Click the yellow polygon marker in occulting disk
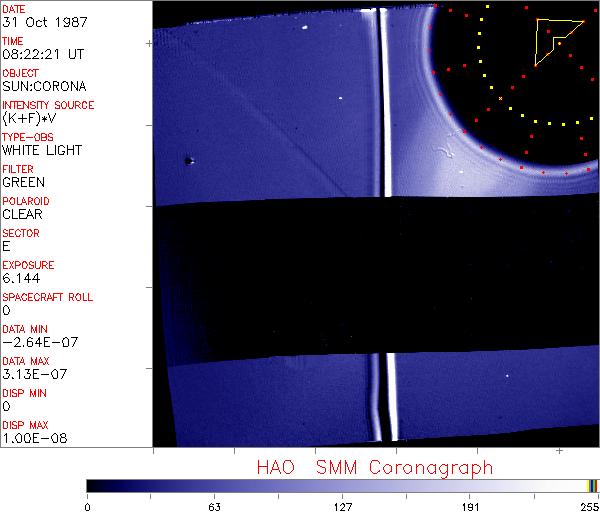 point(554,40)
